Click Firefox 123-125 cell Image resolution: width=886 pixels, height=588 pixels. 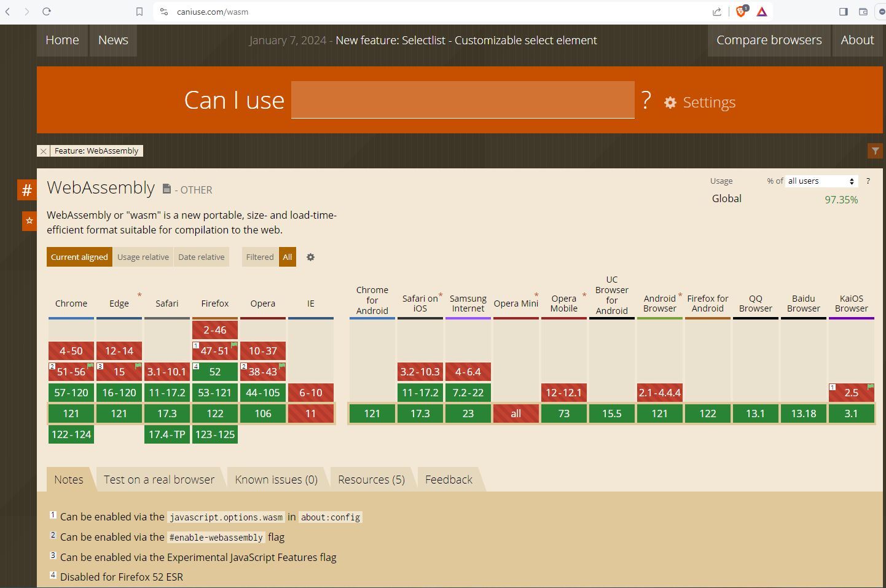click(215, 434)
